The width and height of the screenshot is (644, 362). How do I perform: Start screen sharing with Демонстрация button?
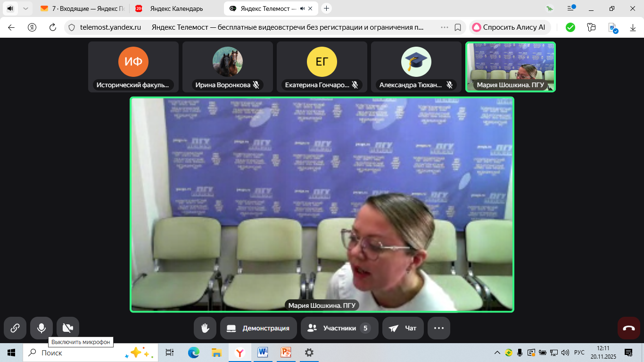258,328
